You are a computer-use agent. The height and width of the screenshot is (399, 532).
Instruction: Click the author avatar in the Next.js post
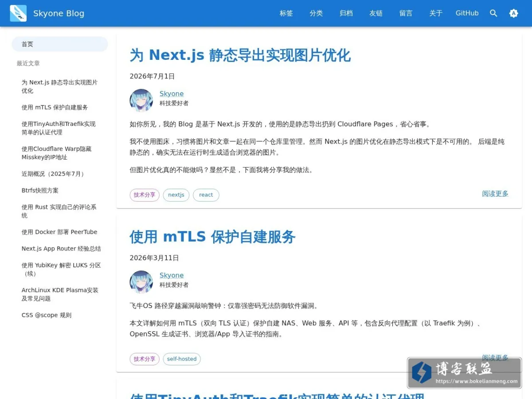click(141, 100)
